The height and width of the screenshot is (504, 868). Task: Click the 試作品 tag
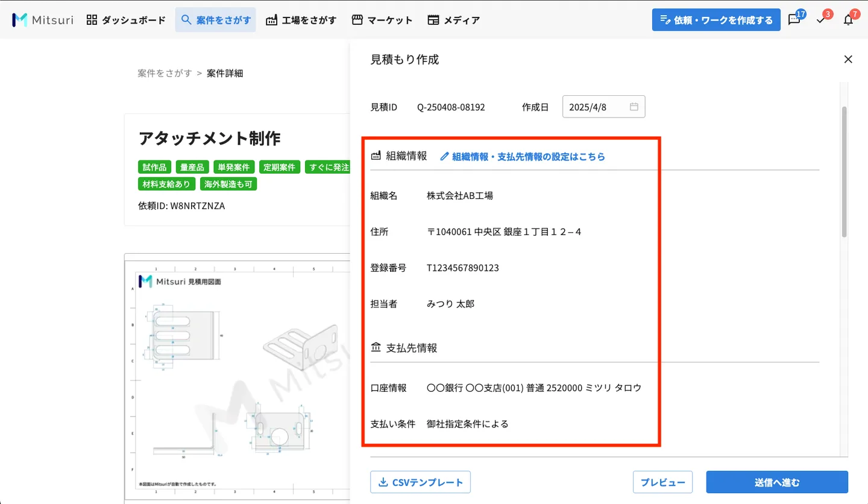point(154,167)
